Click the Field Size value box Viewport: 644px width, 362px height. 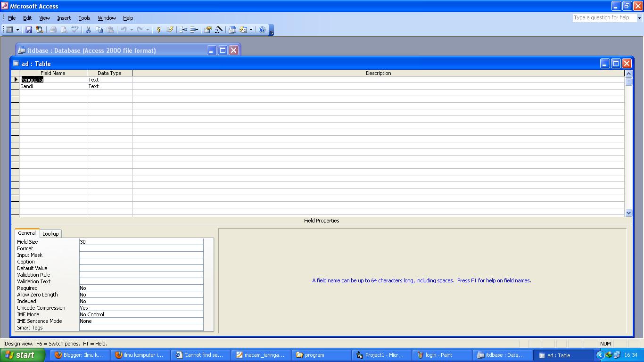coord(141,242)
